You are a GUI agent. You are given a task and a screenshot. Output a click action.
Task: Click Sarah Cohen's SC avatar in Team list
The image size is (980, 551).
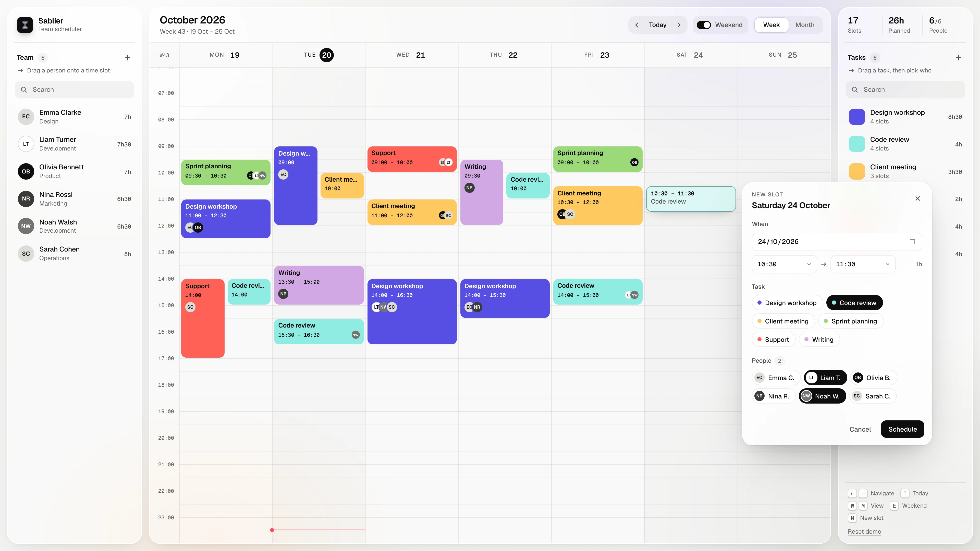[26, 254]
